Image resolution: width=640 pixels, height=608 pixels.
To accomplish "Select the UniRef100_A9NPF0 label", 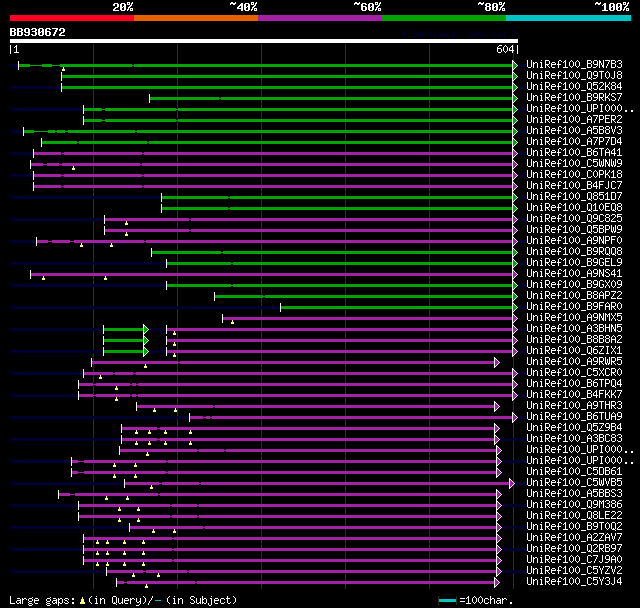I will tap(574, 241).
